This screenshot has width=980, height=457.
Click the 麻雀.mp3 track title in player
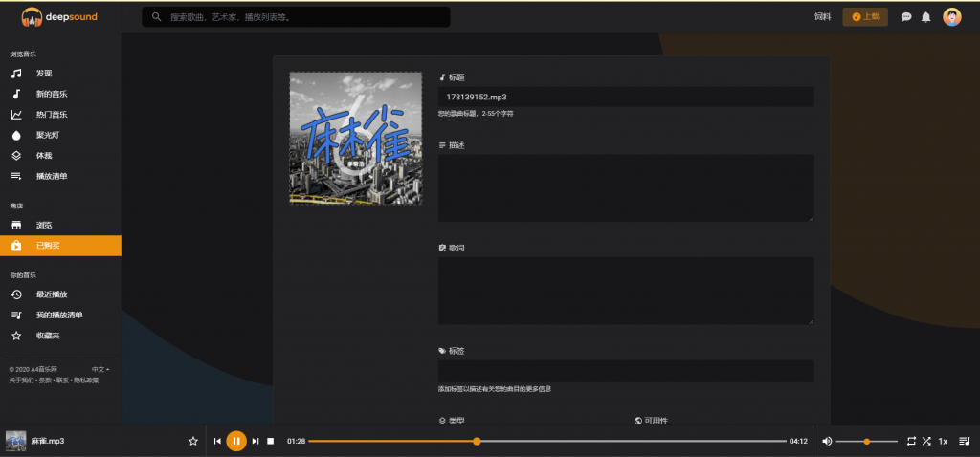(48, 441)
